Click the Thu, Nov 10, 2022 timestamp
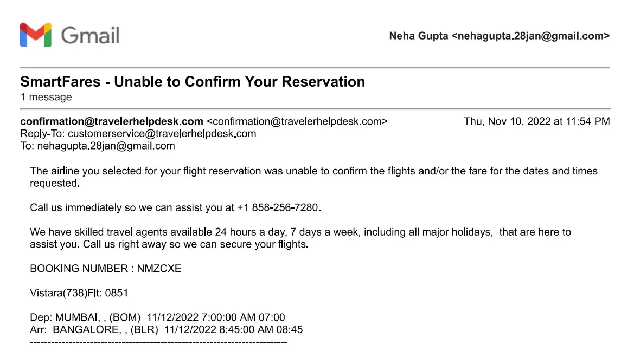The width and height of the screenshot is (621, 364). 536,121
